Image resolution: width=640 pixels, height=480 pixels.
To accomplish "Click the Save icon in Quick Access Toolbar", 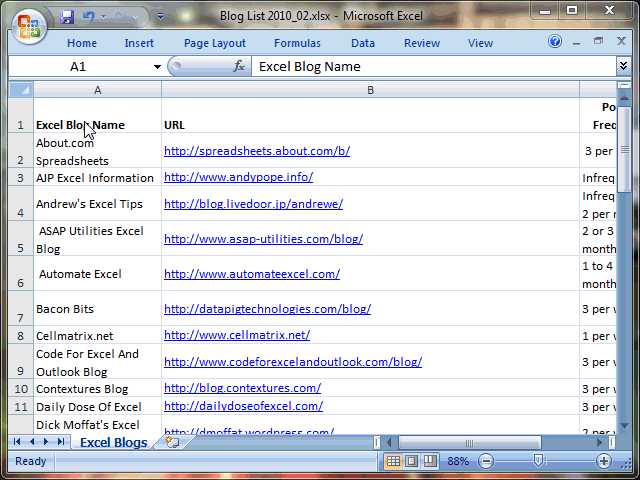I will point(67,17).
